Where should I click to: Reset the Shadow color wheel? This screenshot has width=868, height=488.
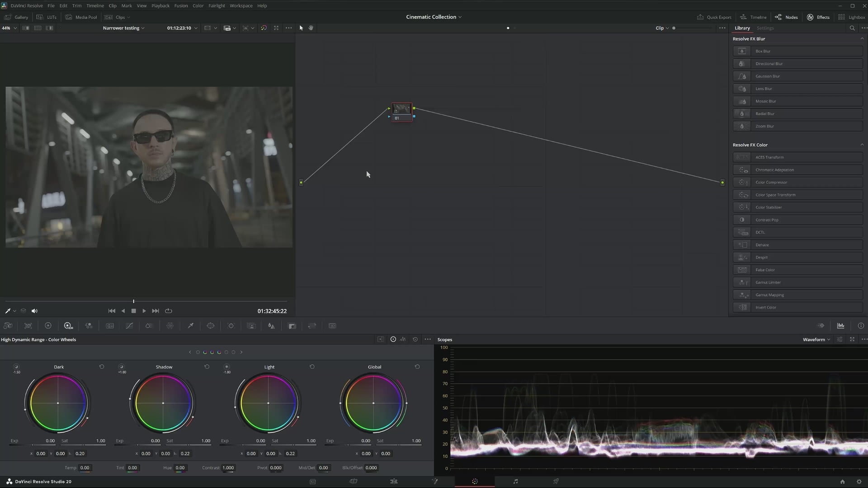[207, 367]
